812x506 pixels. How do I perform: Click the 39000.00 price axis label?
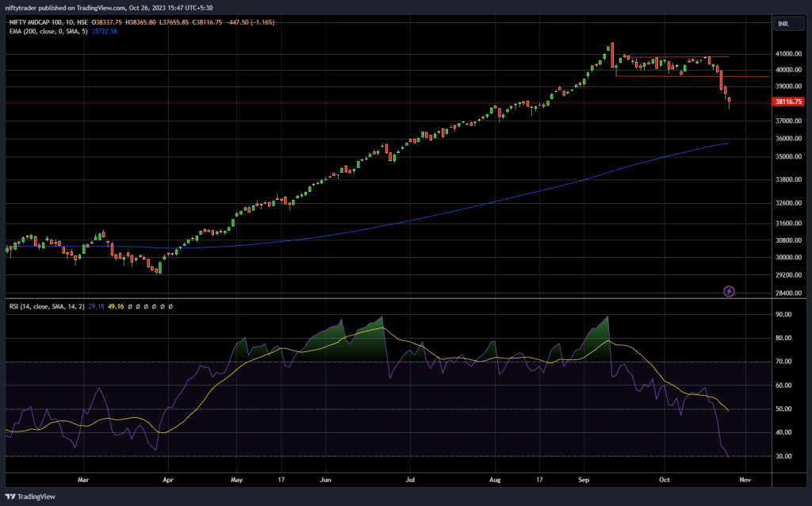click(x=789, y=86)
